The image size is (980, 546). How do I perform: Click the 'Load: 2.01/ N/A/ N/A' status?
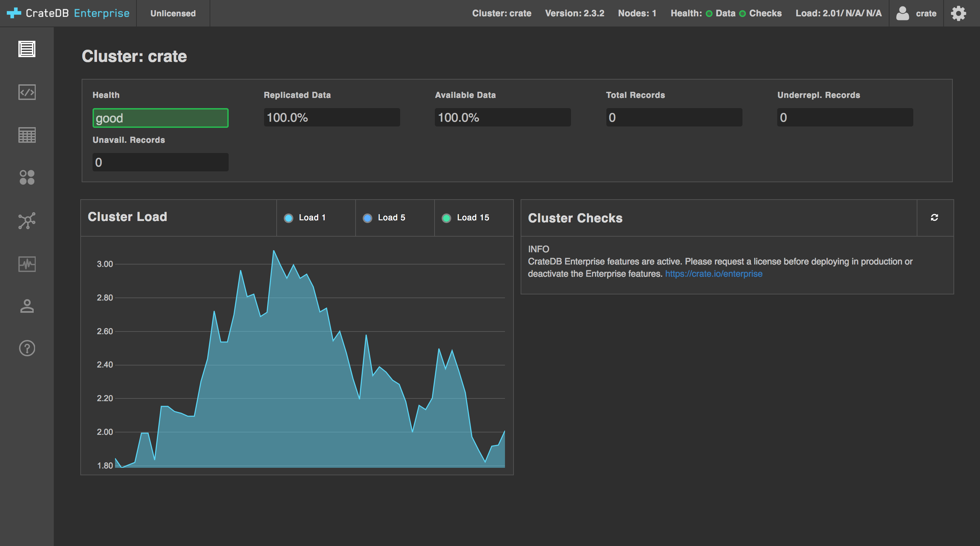coord(838,13)
